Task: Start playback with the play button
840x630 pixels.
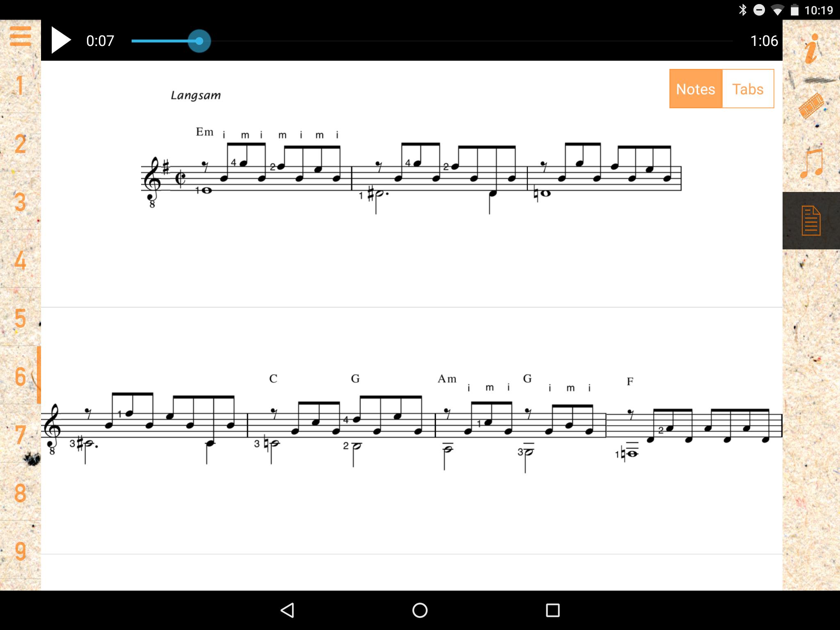Action: tap(61, 40)
